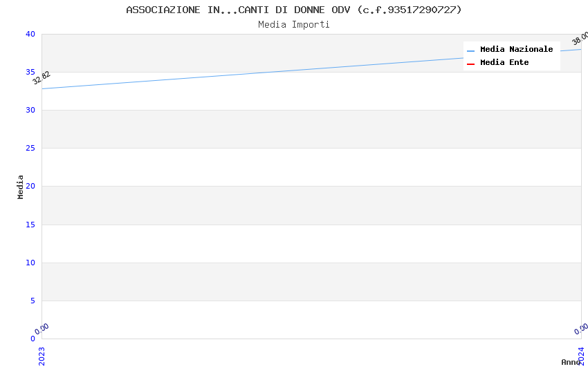This screenshot has height=380, width=588.
Task: Click the Anno x-axis title
Action: [x=571, y=362]
